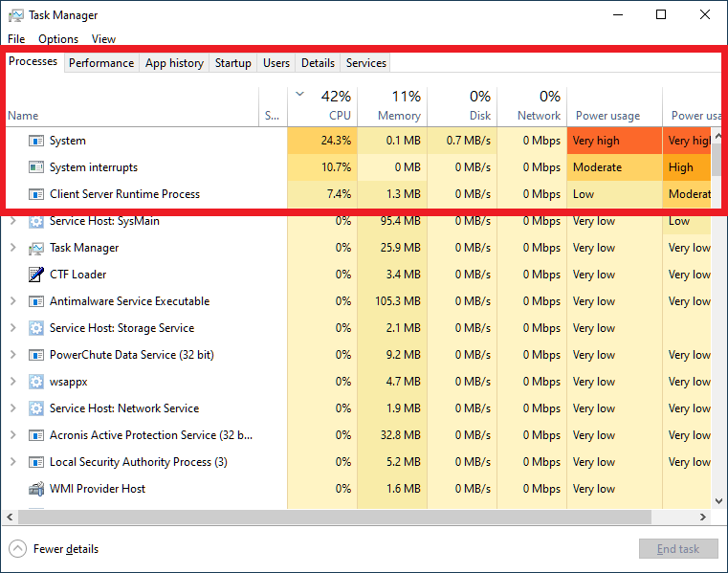This screenshot has height=573, width=728.
Task: Expand the Acronis Active Protection Service entry
Action: pos(12,435)
